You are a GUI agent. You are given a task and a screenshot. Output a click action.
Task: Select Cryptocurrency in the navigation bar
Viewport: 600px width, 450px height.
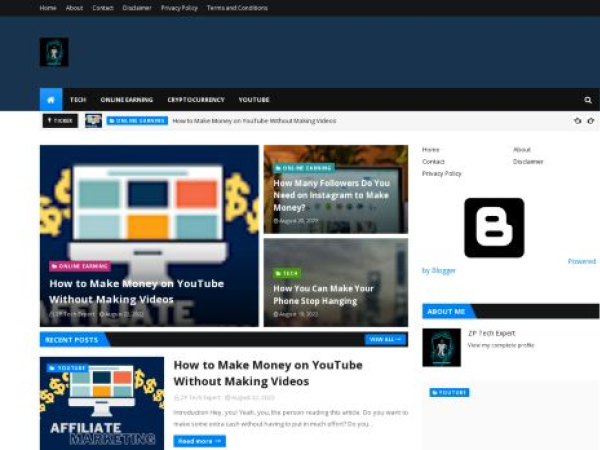coord(196,100)
